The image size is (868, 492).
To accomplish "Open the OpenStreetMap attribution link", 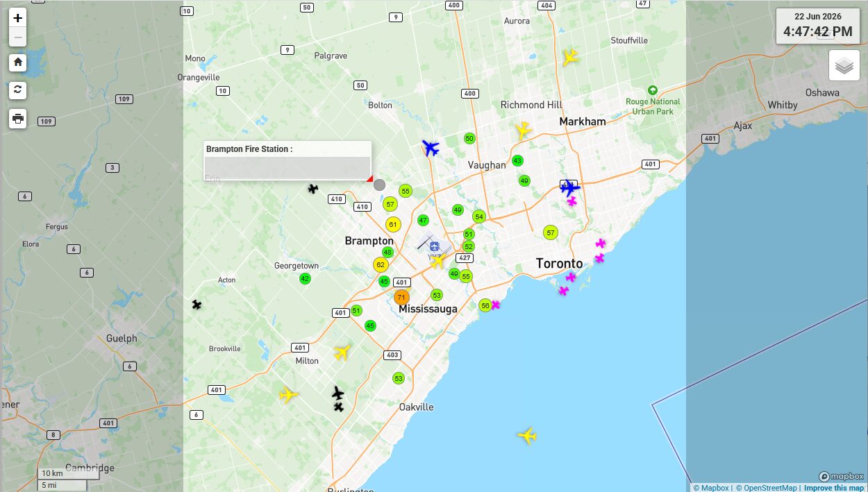I will pyautogui.click(x=766, y=488).
